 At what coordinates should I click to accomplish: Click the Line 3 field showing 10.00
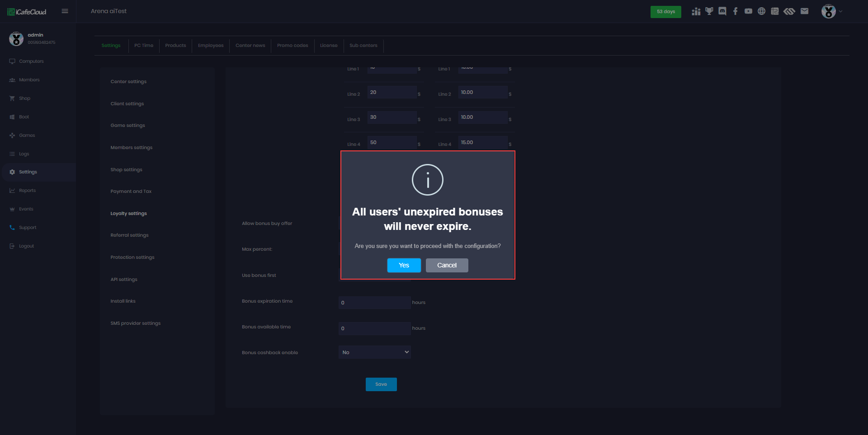coord(483,117)
